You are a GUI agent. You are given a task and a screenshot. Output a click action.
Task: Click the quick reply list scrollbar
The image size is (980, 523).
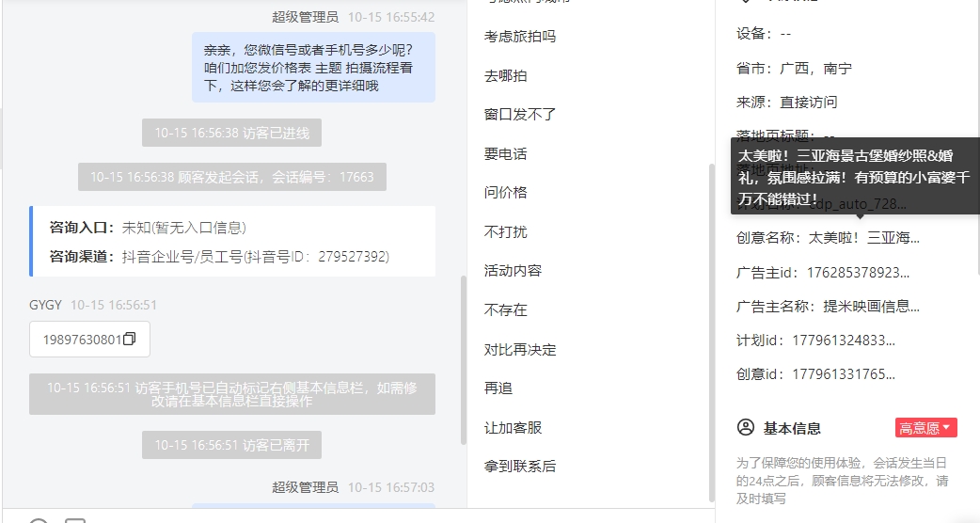click(x=711, y=332)
